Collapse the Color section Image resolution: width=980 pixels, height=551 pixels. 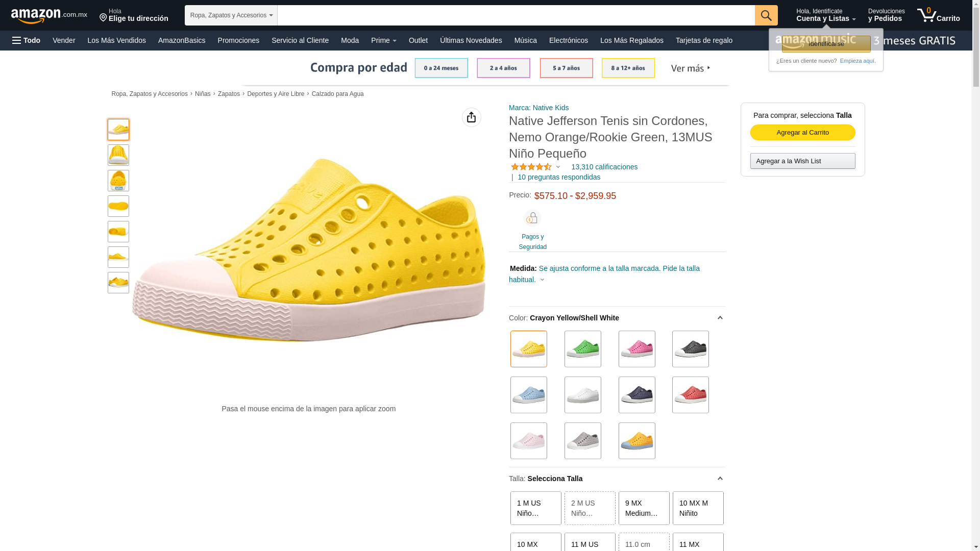720,318
